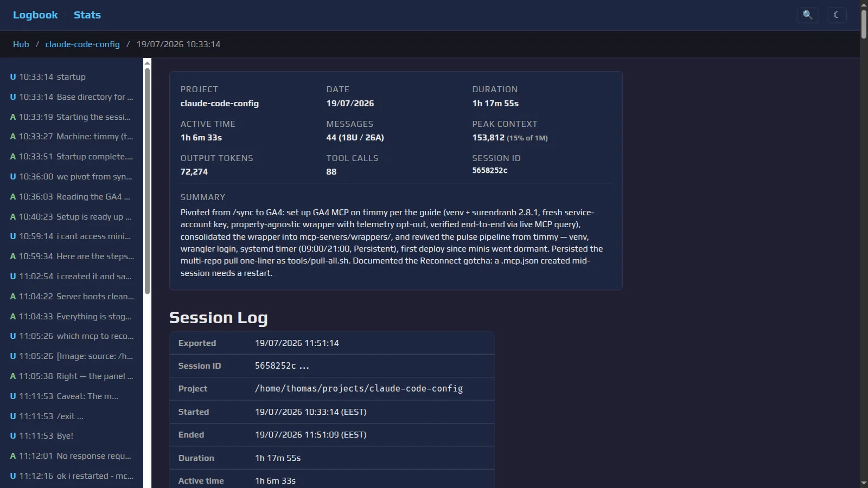Click the page scrollbar thumb on right

(864, 24)
